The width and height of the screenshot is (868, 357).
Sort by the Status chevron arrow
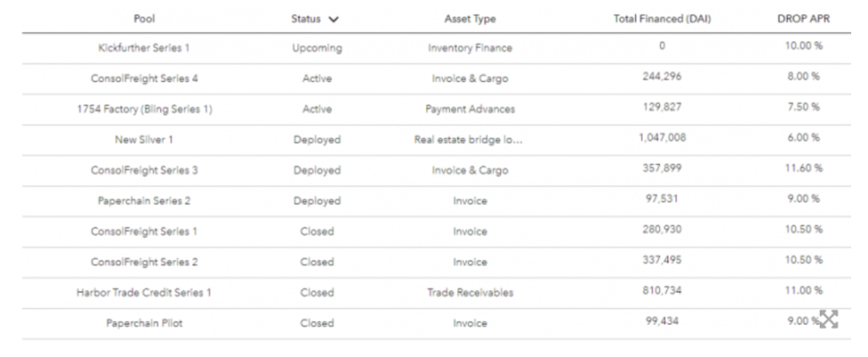coord(334,19)
